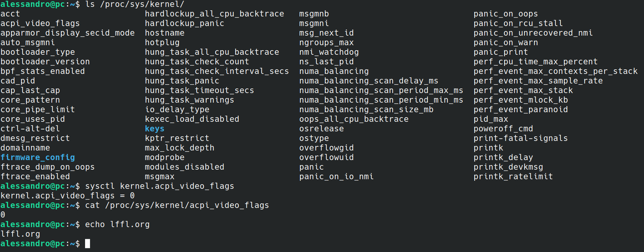Click the "echo lffl.org" command text
644x252 pixels.
pyautogui.click(x=117, y=224)
